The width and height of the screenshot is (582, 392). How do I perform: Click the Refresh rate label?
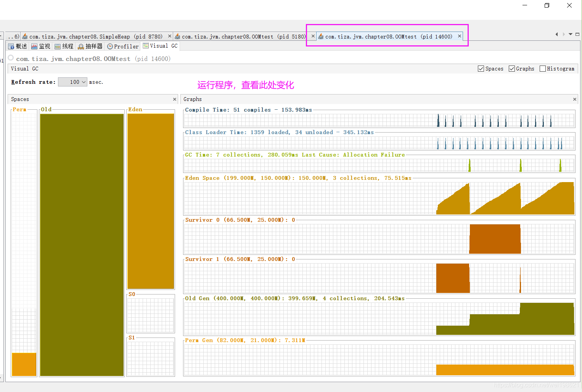33,82
